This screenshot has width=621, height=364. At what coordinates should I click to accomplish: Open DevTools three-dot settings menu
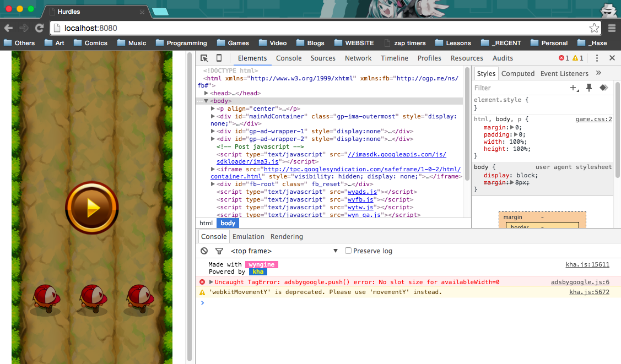(597, 58)
